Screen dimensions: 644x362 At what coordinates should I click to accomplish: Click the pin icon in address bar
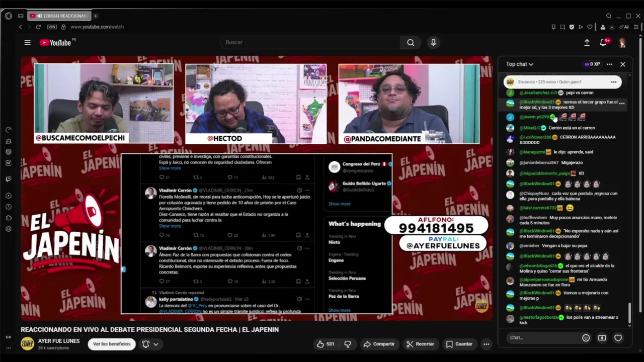coord(553,27)
